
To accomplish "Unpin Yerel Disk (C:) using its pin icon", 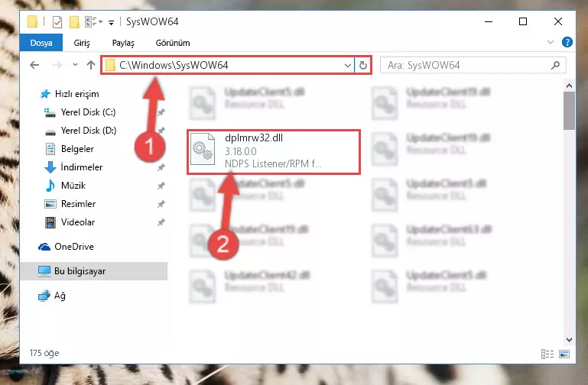I will (161, 112).
